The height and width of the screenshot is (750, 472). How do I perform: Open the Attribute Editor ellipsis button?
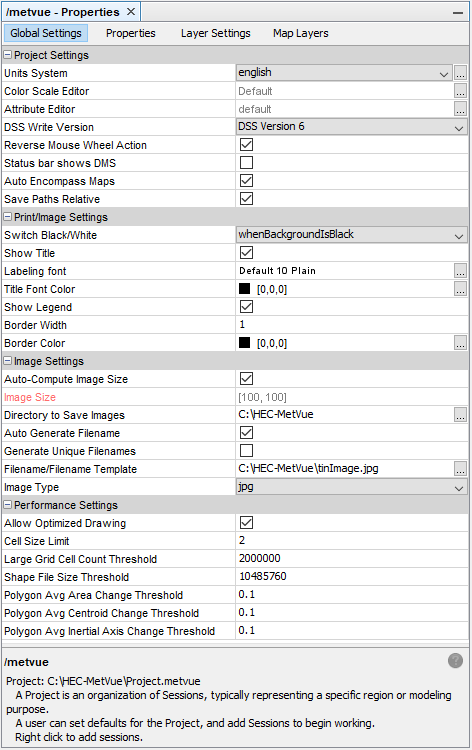point(460,109)
